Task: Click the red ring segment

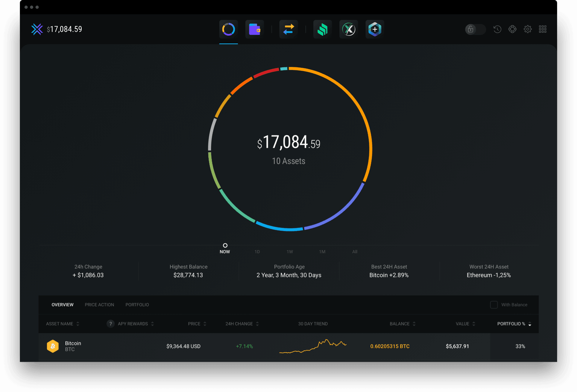Action: pos(266,73)
